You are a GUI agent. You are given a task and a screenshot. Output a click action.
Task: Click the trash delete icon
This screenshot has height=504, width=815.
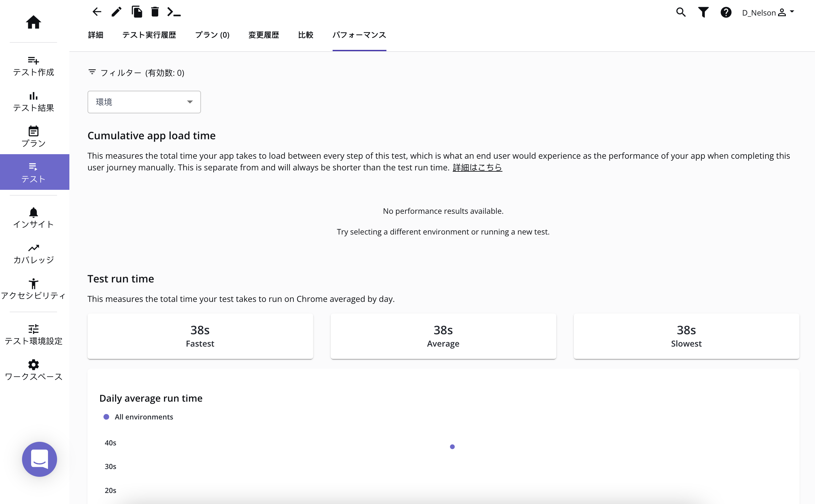point(155,12)
